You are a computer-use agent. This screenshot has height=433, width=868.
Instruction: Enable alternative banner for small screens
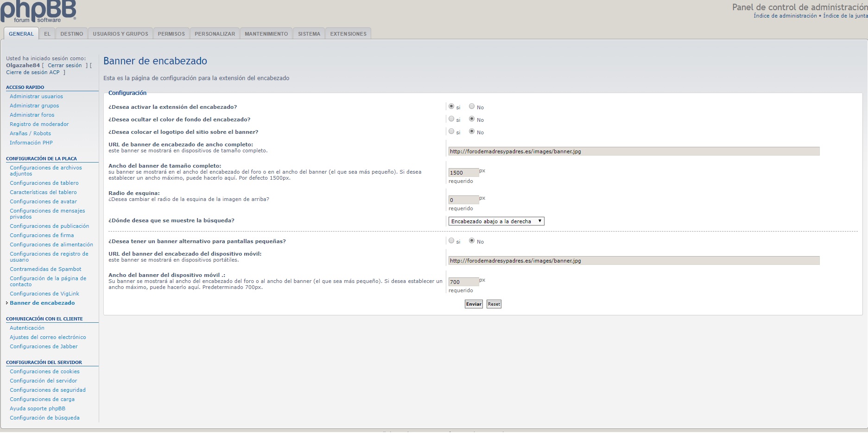(451, 241)
